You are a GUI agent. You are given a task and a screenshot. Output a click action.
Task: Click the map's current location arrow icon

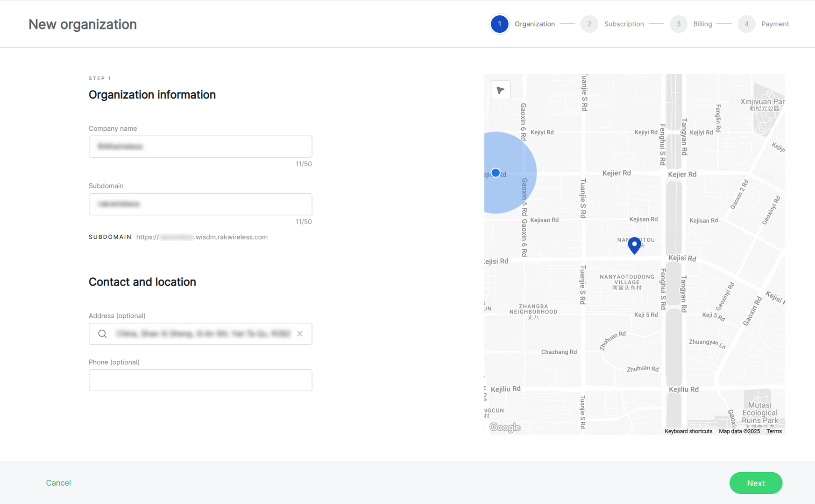500,91
